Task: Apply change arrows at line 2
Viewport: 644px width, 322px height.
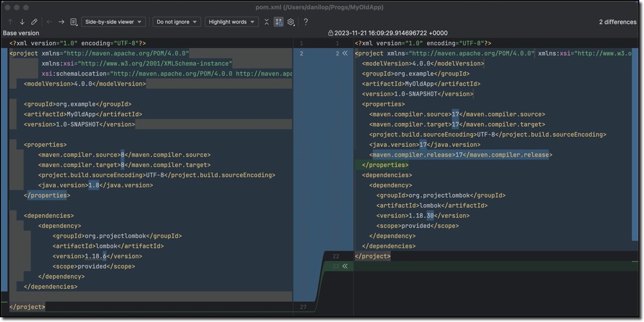Action: click(345, 53)
